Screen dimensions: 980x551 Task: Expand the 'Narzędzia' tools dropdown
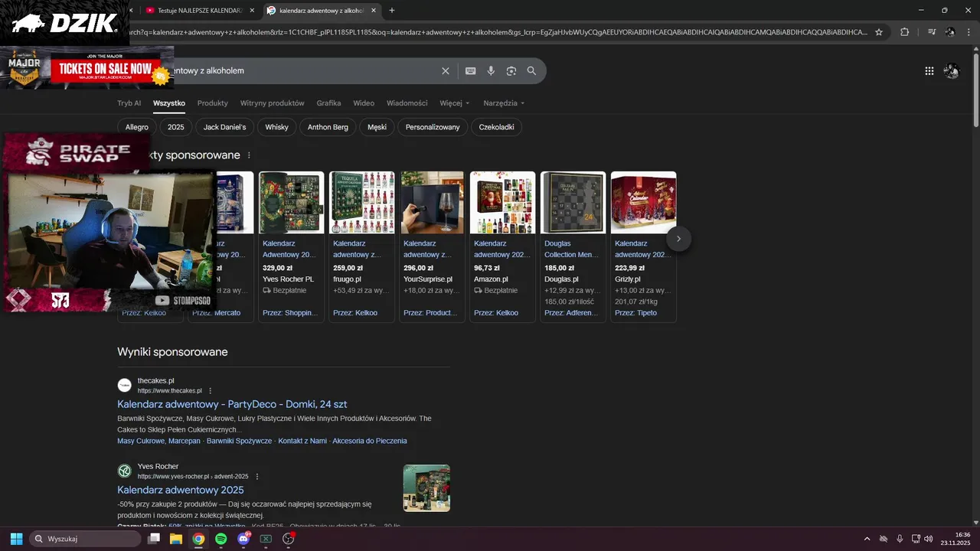pos(504,103)
